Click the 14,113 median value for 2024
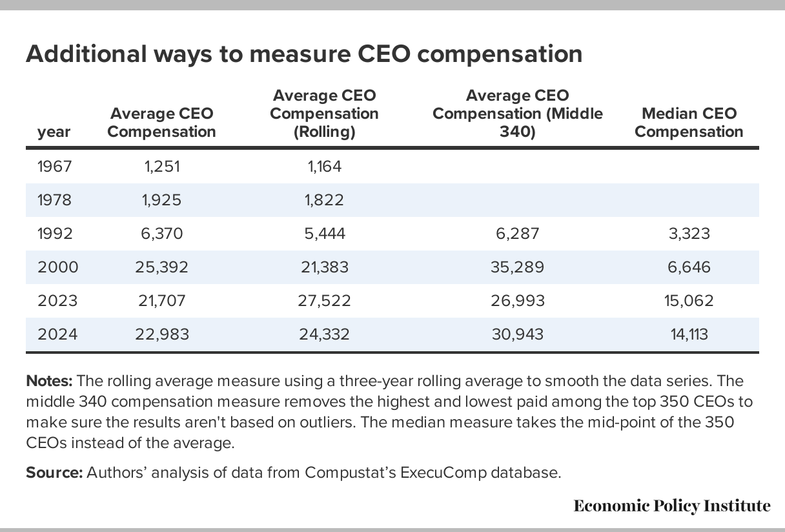Image resolution: width=785 pixels, height=532 pixels. (x=689, y=334)
